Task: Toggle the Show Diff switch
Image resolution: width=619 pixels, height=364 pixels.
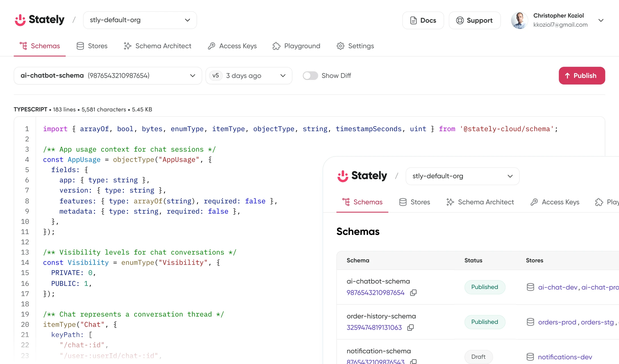Action: 310,76
